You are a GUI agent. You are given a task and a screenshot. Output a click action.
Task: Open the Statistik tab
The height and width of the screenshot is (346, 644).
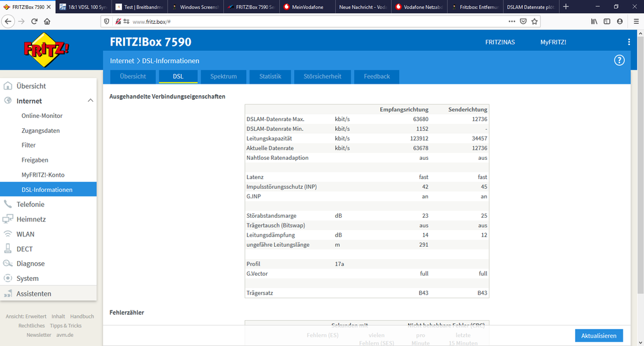(270, 76)
